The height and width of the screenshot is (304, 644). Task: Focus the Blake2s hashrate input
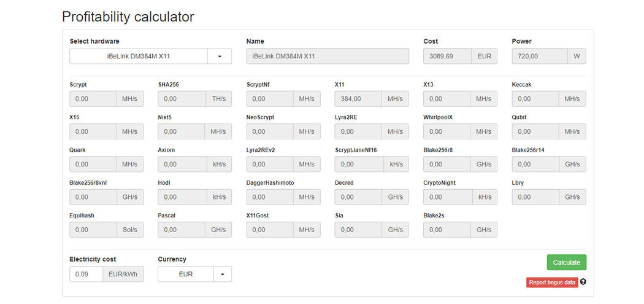(x=447, y=230)
